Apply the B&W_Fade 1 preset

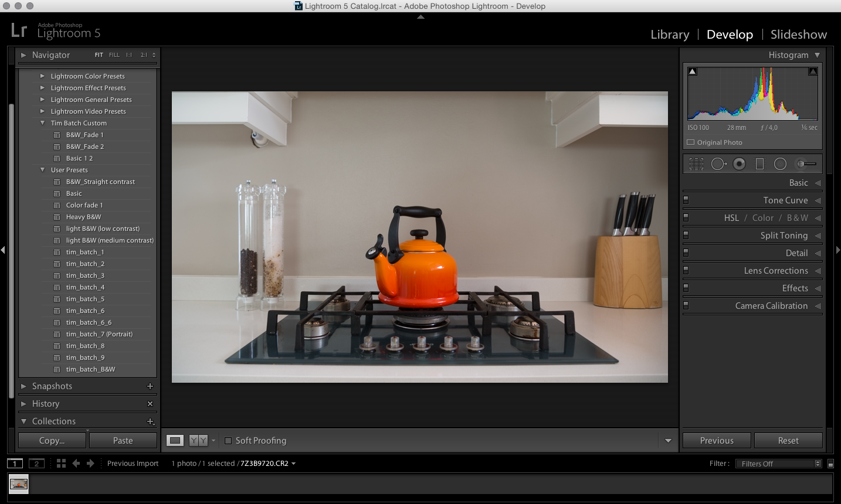(x=84, y=135)
